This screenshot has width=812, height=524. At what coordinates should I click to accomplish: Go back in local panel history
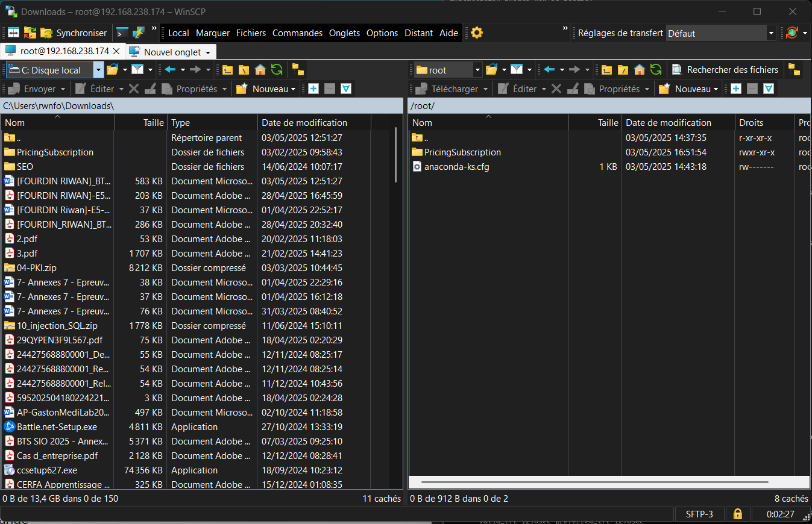[170, 70]
